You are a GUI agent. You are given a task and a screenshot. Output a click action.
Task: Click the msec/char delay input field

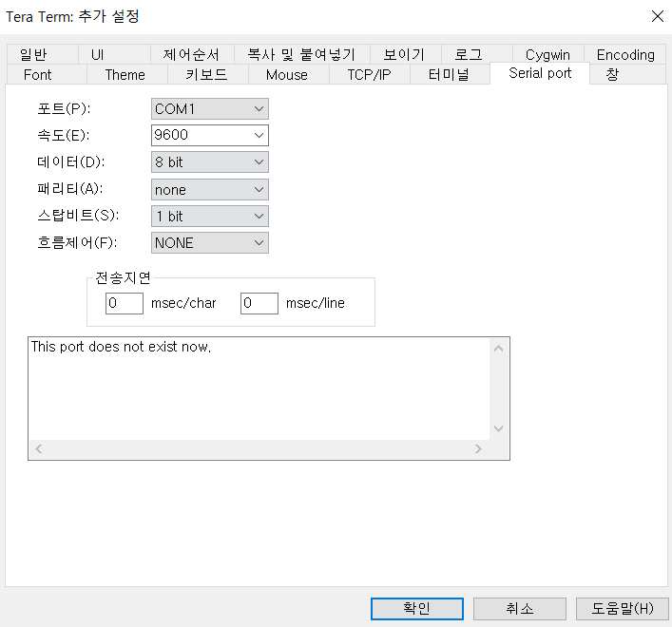(125, 303)
